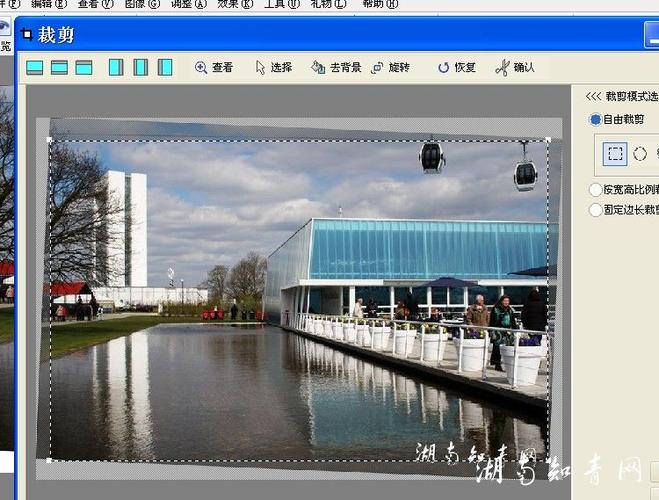Click the 去背景 remove background tool
The width and height of the screenshot is (659, 500).
point(336,67)
